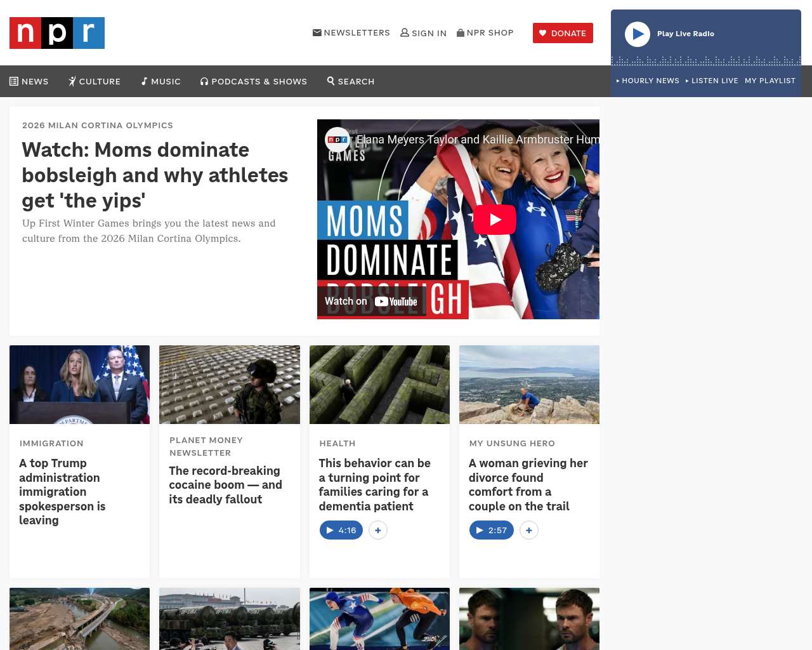Screen dimensions: 812x650
Task: Click the Culture section icon
Action: (x=72, y=81)
